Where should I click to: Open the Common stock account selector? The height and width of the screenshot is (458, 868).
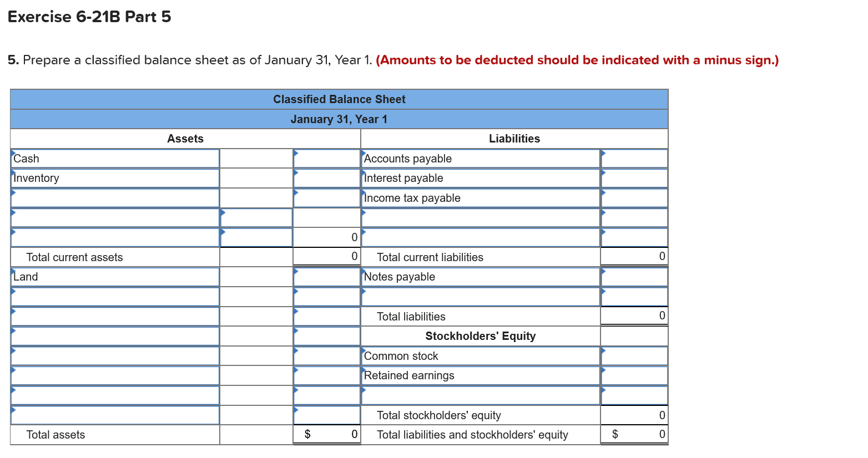[x=480, y=355]
